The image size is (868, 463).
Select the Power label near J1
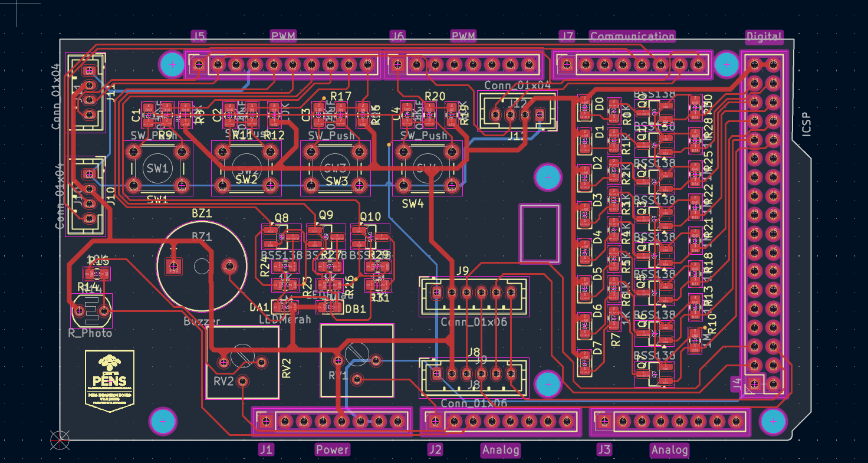pyautogui.click(x=332, y=449)
